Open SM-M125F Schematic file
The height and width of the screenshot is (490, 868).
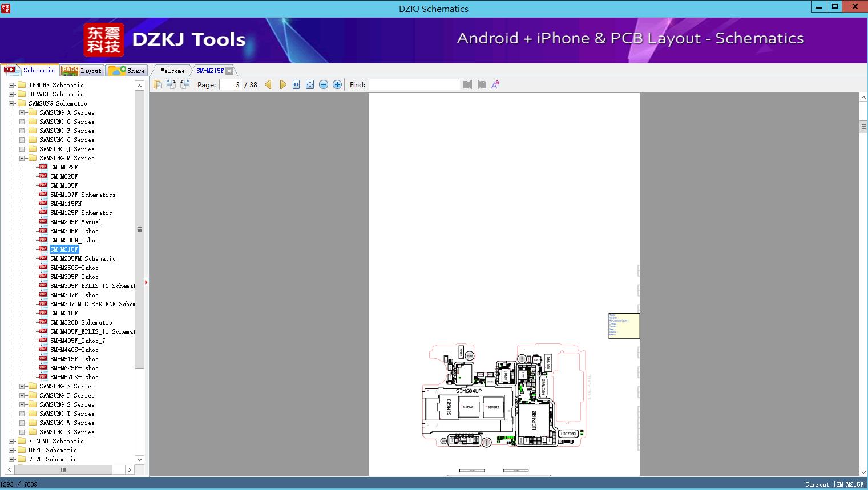point(81,213)
